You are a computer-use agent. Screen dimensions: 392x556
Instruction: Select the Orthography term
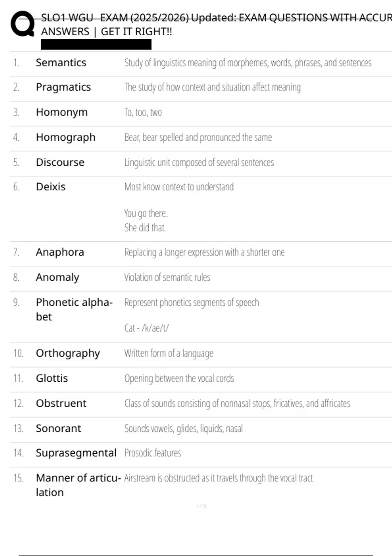[68, 354]
